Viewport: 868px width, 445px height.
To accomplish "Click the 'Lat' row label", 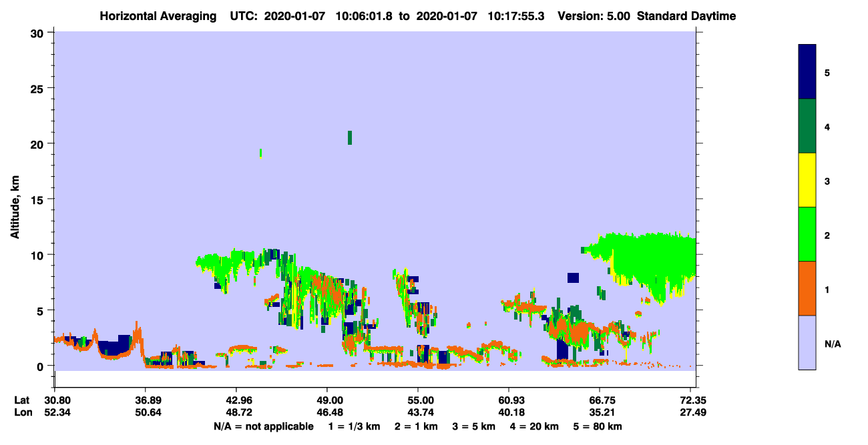I will pyautogui.click(x=22, y=400).
